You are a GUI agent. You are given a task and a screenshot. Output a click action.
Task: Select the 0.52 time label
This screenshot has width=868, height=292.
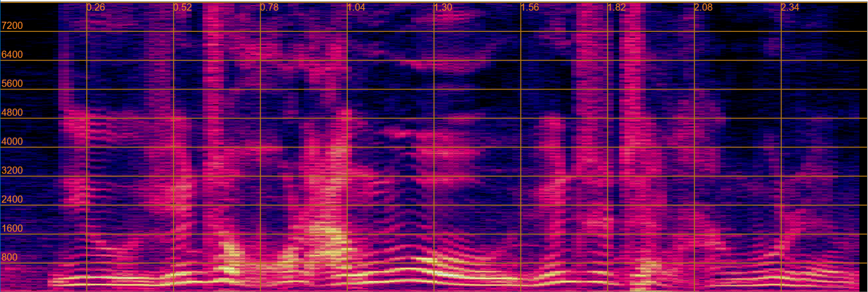coord(183,7)
